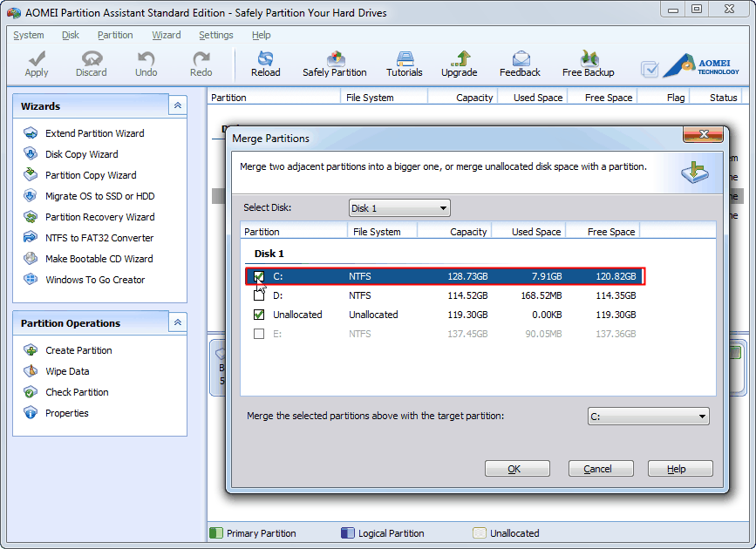Screen dimensions: 756x549
Task: Click the Help button in dialog
Action: pyautogui.click(x=680, y=469)
